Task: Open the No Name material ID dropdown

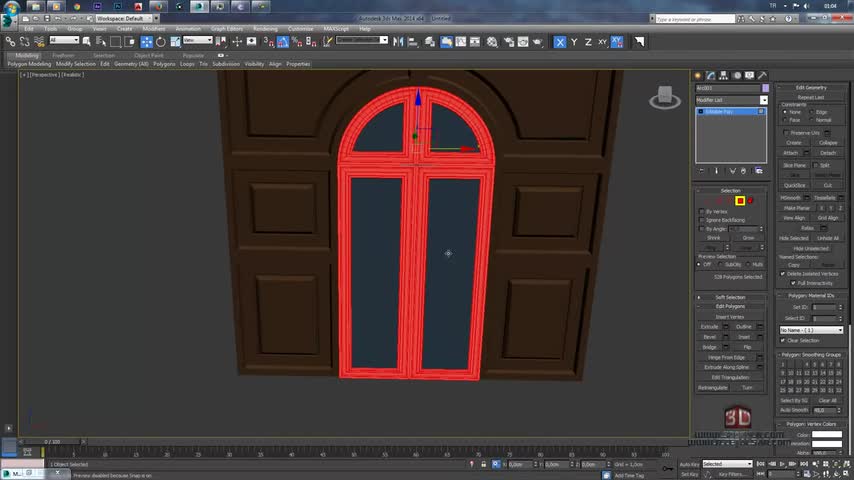Action: (811, 330)
